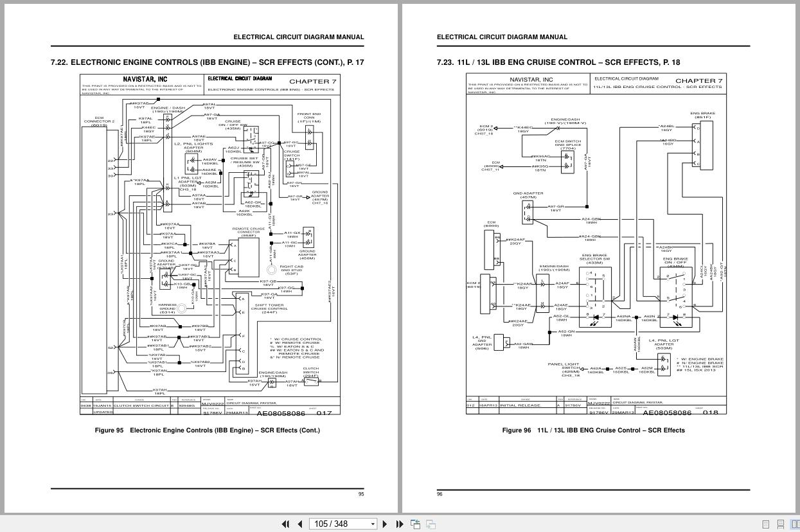
Task: Click the Figure 96 circuit diagram on the right page
Action: [596, 244]
